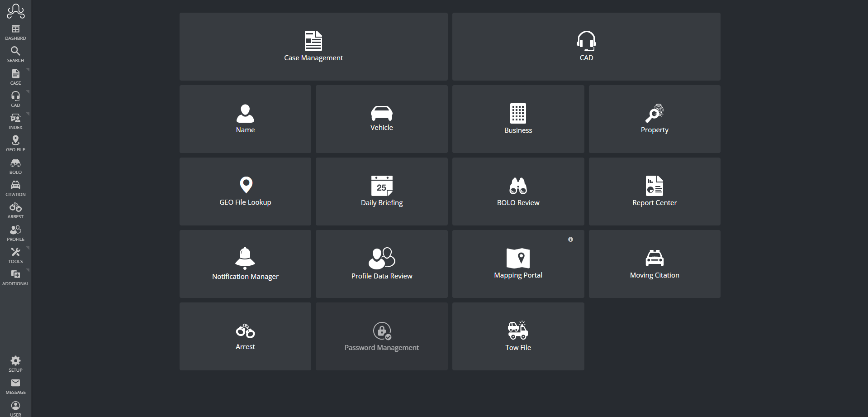Open the Search sidebar icon

(15, 53)
